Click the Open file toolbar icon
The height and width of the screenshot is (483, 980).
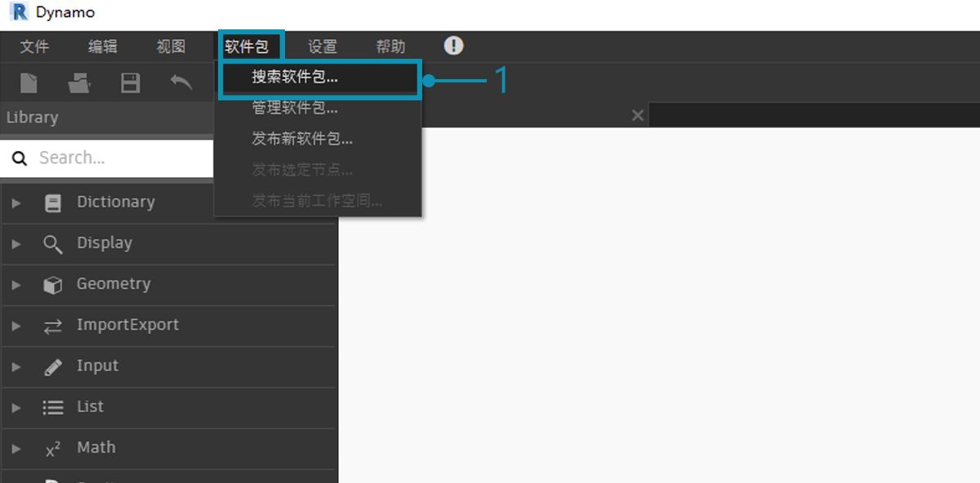click(79, 83)
